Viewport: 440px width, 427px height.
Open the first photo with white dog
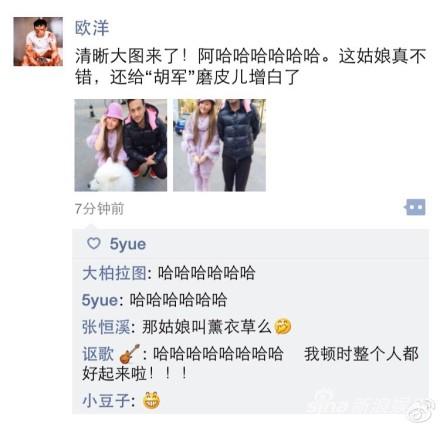(121, 145)
